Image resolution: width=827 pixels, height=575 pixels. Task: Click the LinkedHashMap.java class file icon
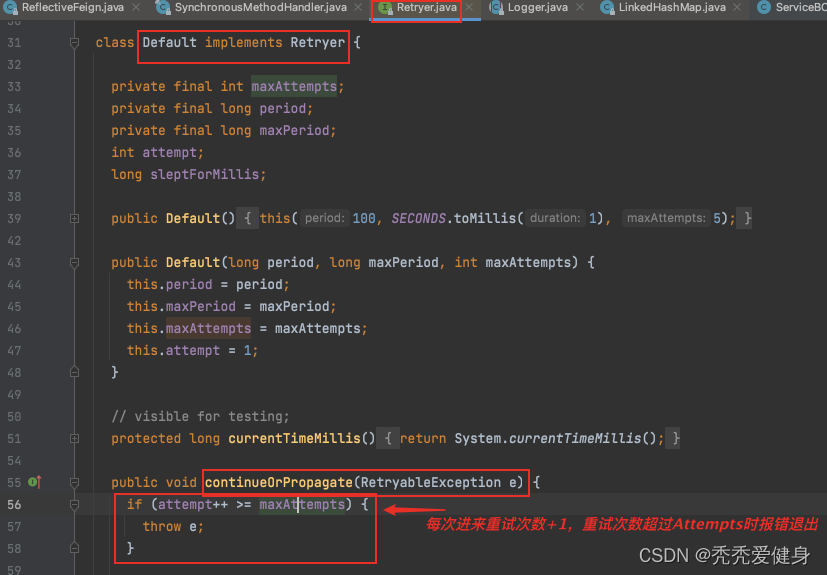[x=607, y=7]
